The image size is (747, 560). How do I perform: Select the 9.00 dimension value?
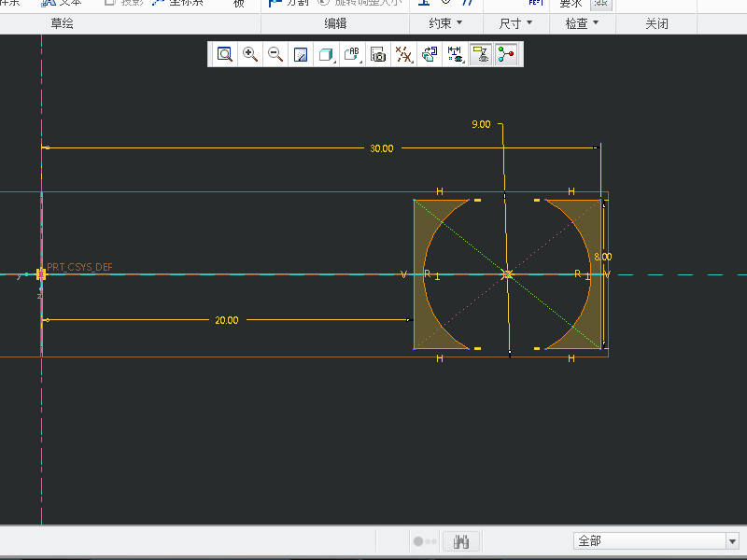pyautogui.click(x=481, y=124)
